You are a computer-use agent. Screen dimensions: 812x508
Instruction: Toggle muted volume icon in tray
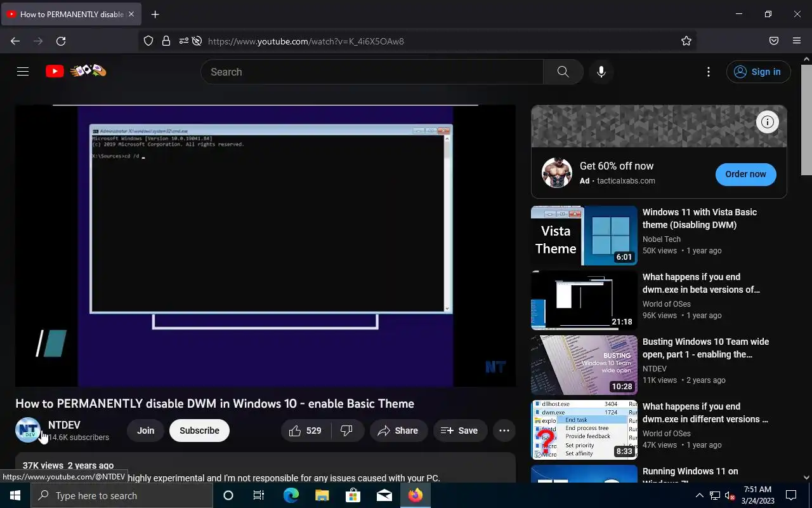(730, 495)
